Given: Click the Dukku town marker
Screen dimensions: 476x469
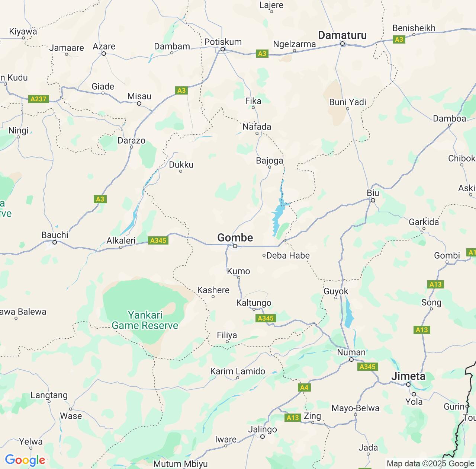Looking at the screenshot, I should pos(181,171).
